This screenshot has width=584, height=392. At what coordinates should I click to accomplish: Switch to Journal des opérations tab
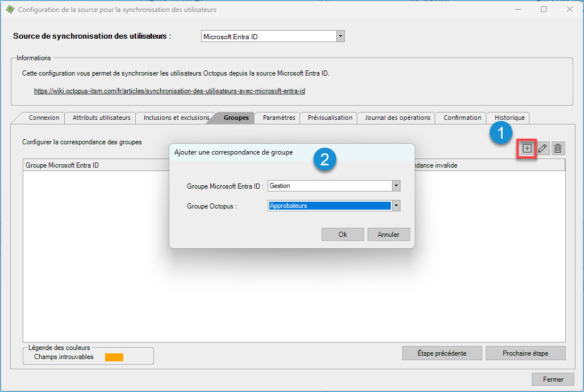point(397,118)
